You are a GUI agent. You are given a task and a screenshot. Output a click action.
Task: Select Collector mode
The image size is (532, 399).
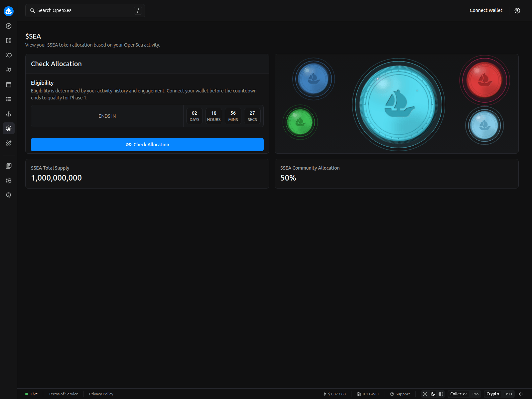click(x=459, y=394)
